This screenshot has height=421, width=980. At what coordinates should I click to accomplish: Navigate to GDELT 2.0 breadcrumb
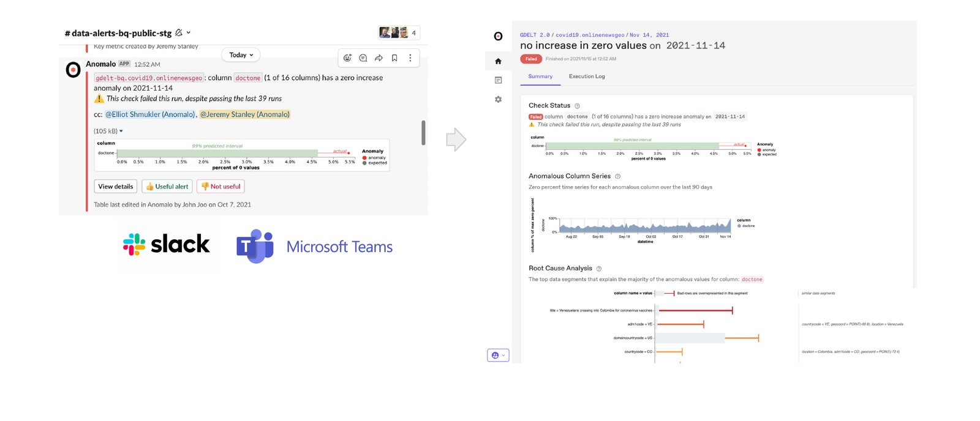[x=535, y=35]
